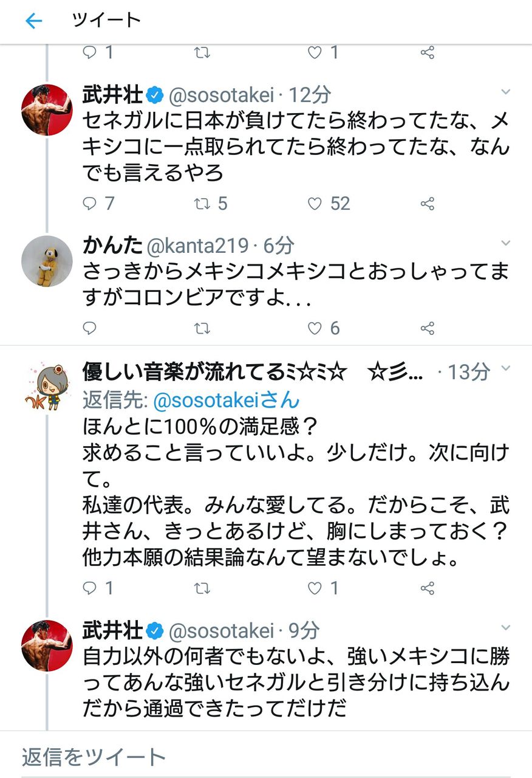
Task: Open dropdown menu on sosotakei's 9分 tweet
Action: [x=505, y=628]
